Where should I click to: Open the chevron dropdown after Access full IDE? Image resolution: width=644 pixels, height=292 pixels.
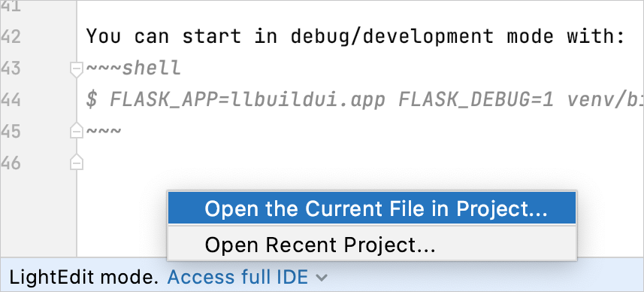[322, 278]
